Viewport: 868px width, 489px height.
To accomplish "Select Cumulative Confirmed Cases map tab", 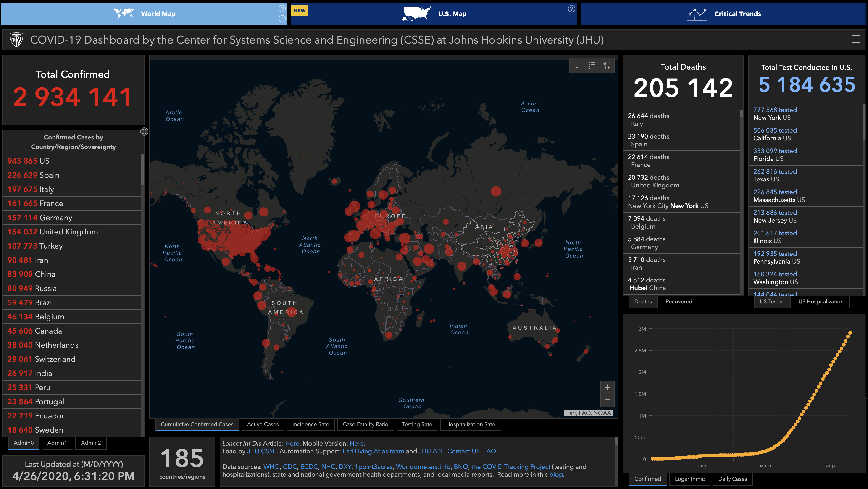I will 197,424.
